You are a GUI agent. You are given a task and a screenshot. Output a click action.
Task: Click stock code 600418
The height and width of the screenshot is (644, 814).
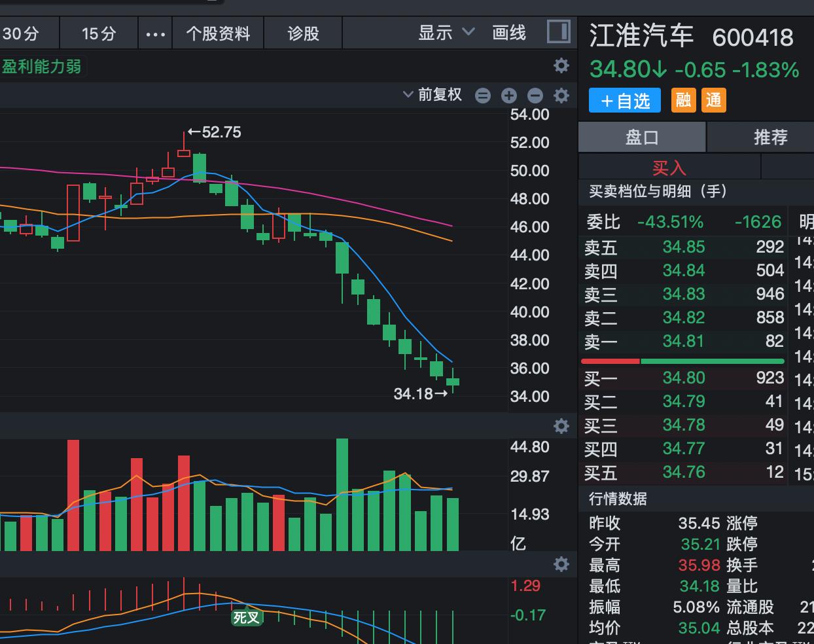point(752,37)
